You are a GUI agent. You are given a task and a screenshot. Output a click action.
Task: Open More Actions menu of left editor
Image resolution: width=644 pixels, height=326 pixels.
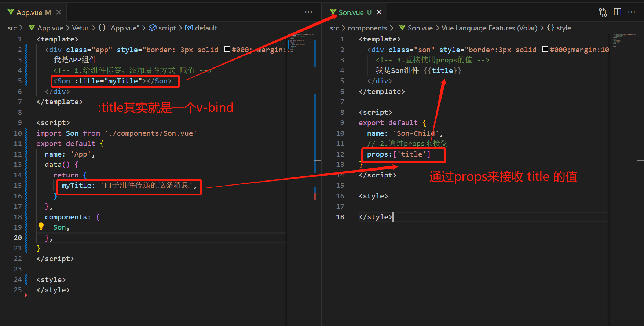tap(309, 12)
